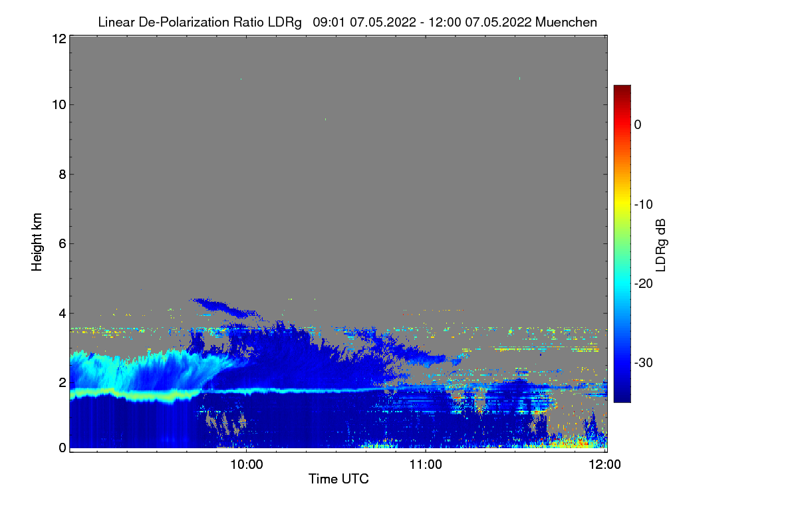Click the 11:00 time tick label
Screen dimensions: 798x532
pyautogui.click(x=426, y=464)
